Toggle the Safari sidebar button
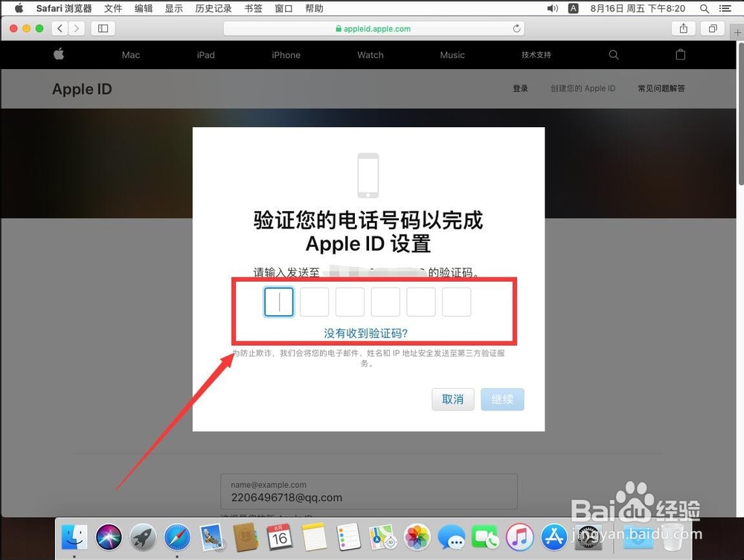This screenshot has width=744, height=560. tap(103, 28)
